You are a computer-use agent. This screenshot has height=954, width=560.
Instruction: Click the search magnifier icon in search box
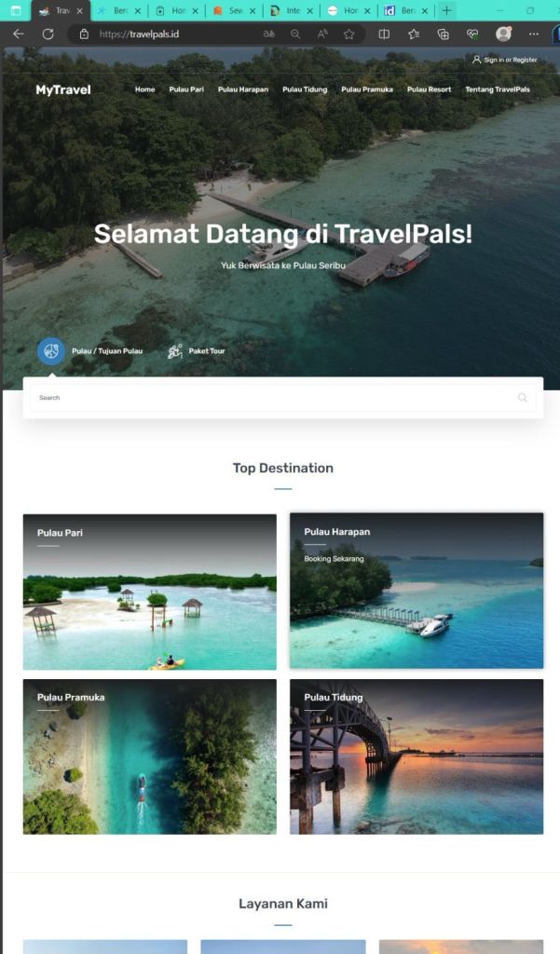(x=522, y=397)
